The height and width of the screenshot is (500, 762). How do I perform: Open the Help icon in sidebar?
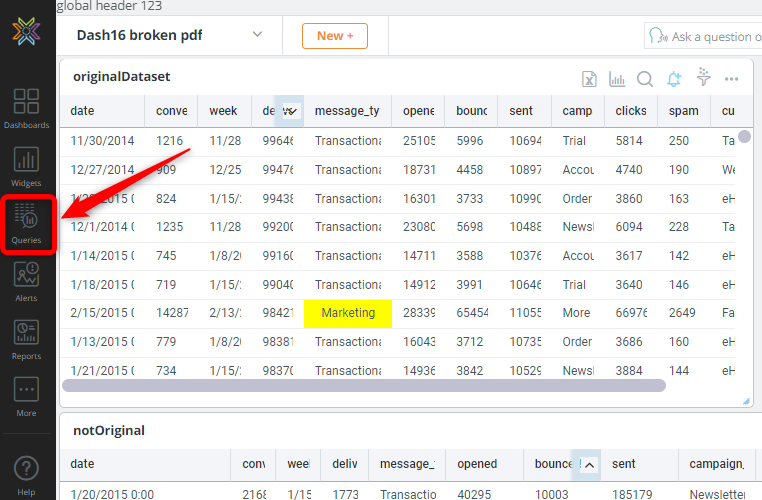coord(26,474)
